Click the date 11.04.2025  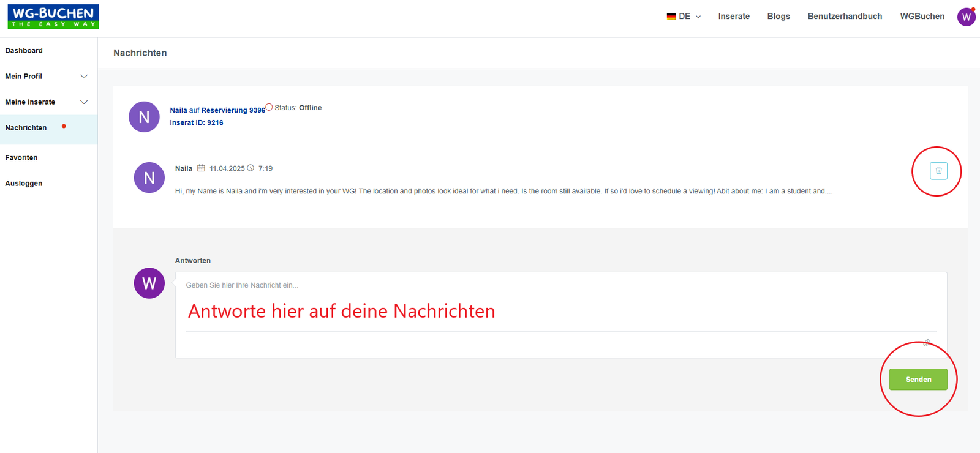(227, 168)
